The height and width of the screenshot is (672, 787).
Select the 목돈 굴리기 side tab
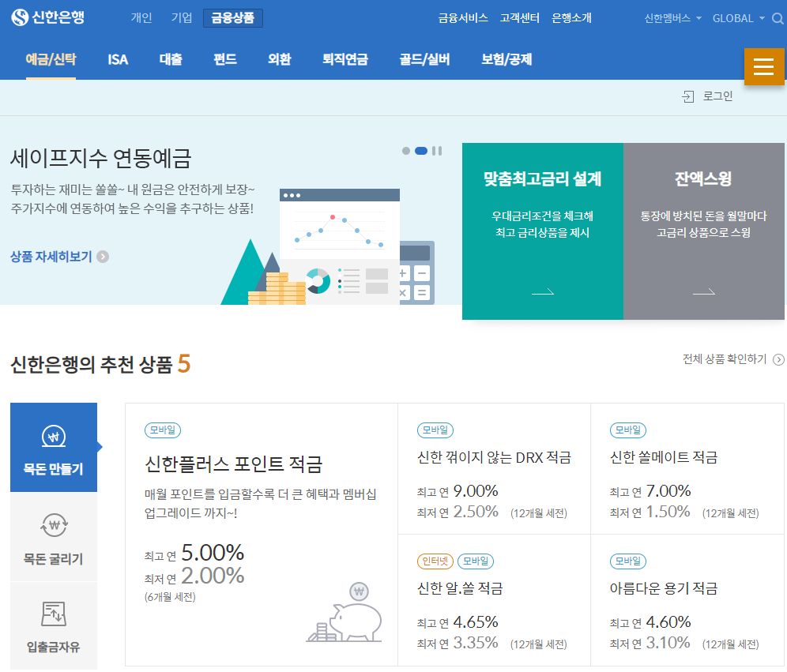pos(54,537)
